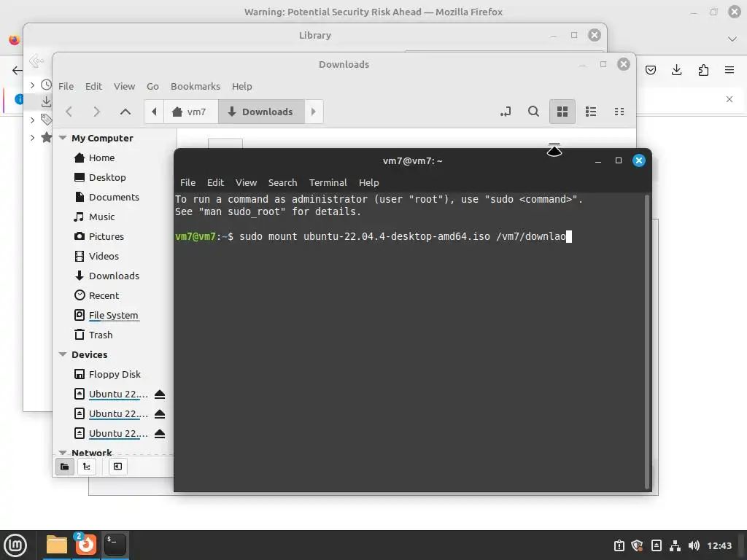This screenshot has height=560, width=747.
Task: Open Firefox application menu
Action: 729,70
